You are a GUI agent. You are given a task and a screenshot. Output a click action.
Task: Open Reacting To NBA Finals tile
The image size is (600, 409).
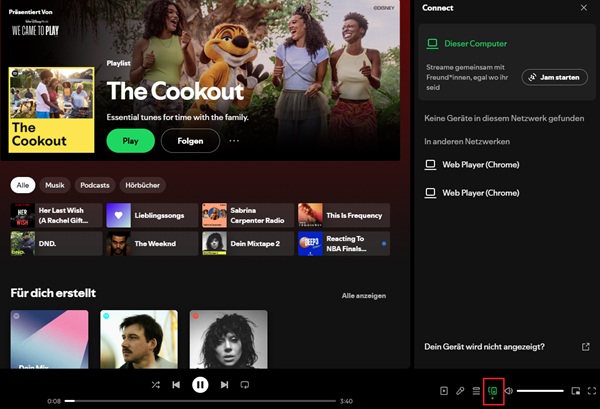(344, 243)
